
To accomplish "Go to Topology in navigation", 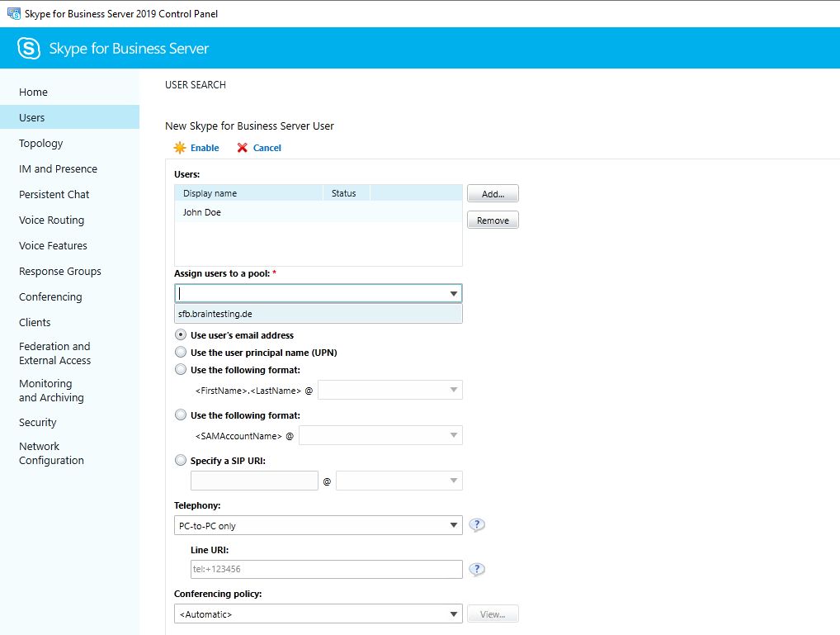I will click(41, 144).
